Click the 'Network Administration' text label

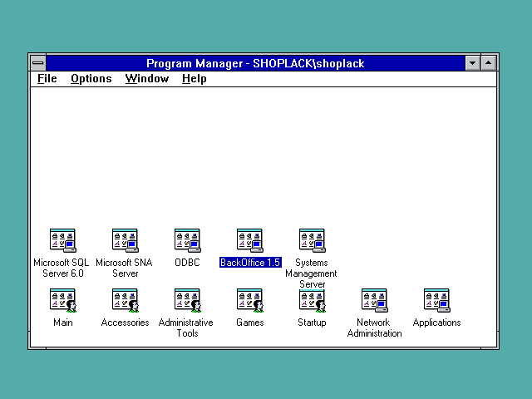click(374, 328)
